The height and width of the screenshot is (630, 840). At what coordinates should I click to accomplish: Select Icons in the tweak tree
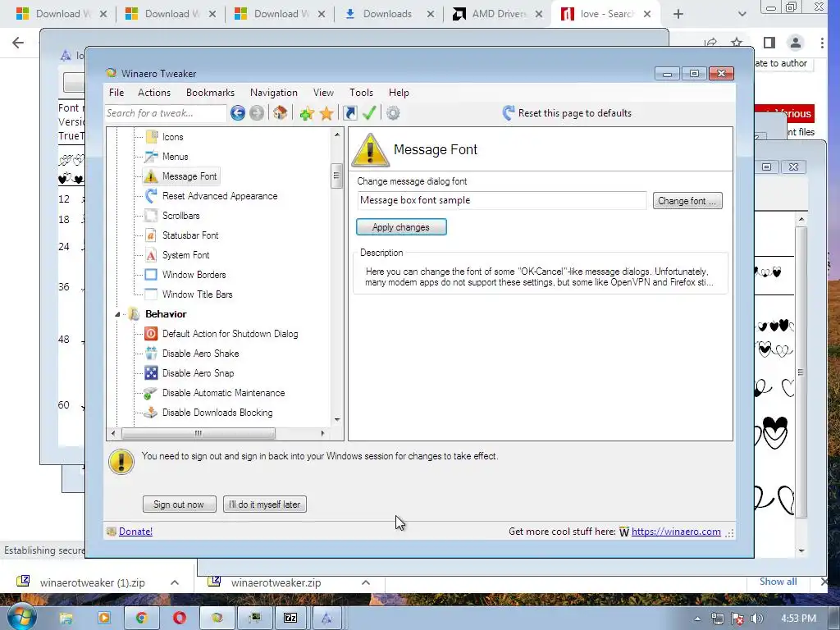172,137
